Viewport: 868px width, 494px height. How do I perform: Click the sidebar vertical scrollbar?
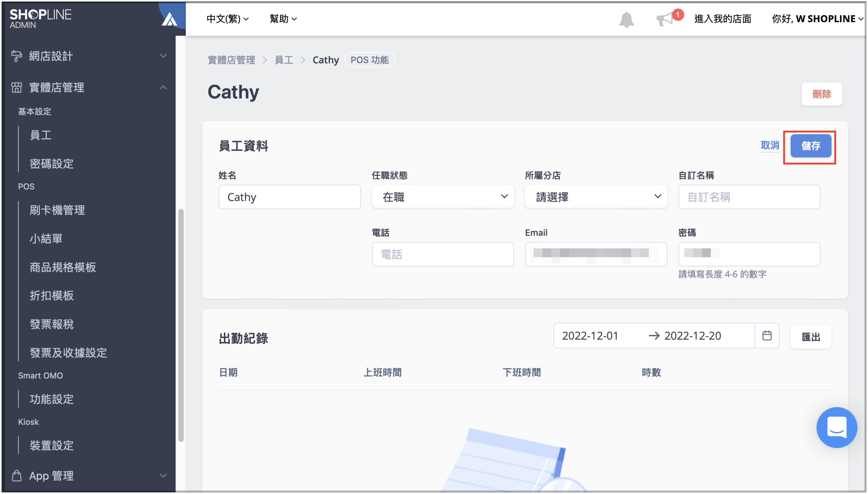(181, 325)
